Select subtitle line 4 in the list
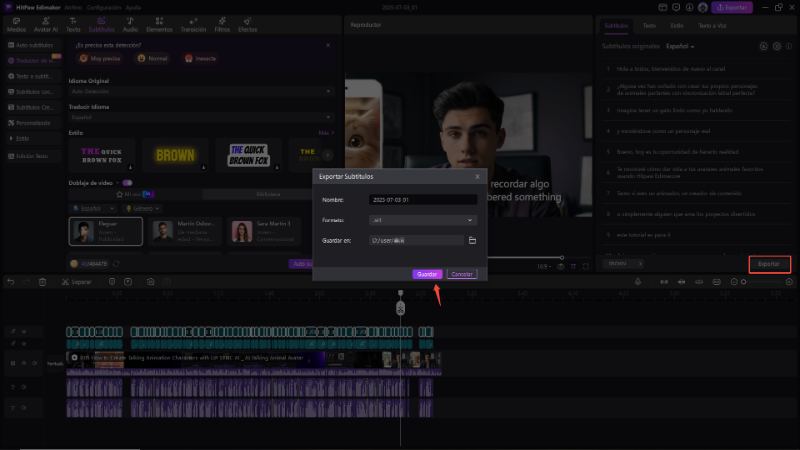This screenshot has height=450, width=800. [x=695, y=131]
